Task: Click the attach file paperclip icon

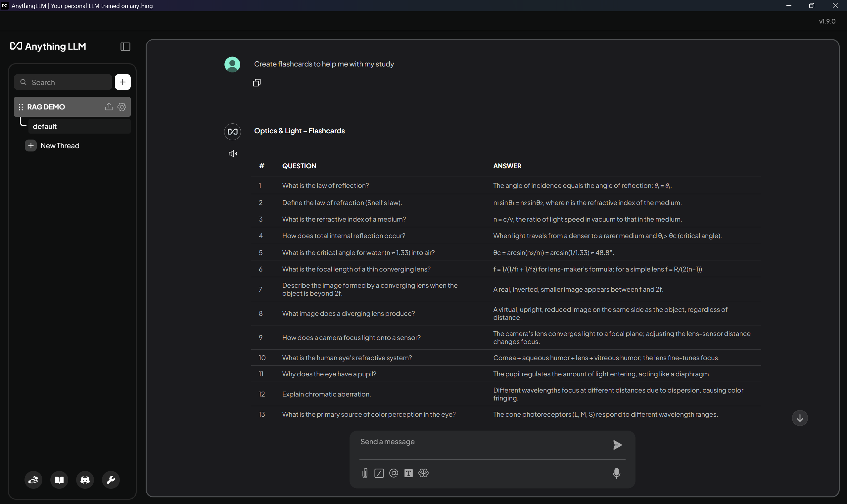Action: 365,473
